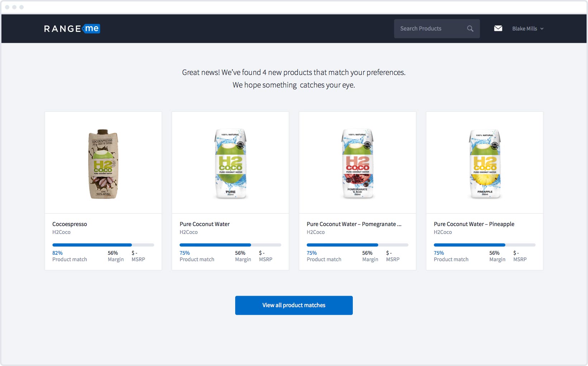Image resolution: width=588 pixels, height=366 pixels.
Task: Expand the Blake Mills account dropdown
Action: 527,29
